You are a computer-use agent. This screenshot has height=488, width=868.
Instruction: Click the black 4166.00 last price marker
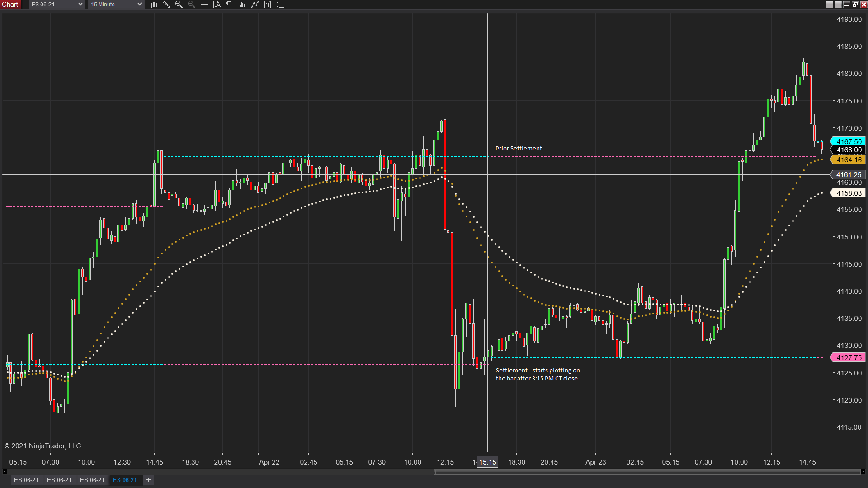click(849, 150)
